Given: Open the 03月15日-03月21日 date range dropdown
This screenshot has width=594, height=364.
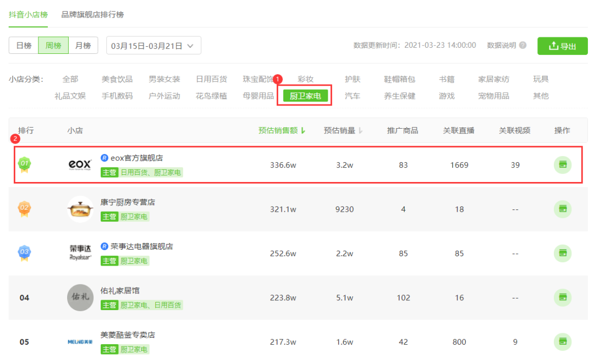Looking at the screenshot, I should click(153, 46).
